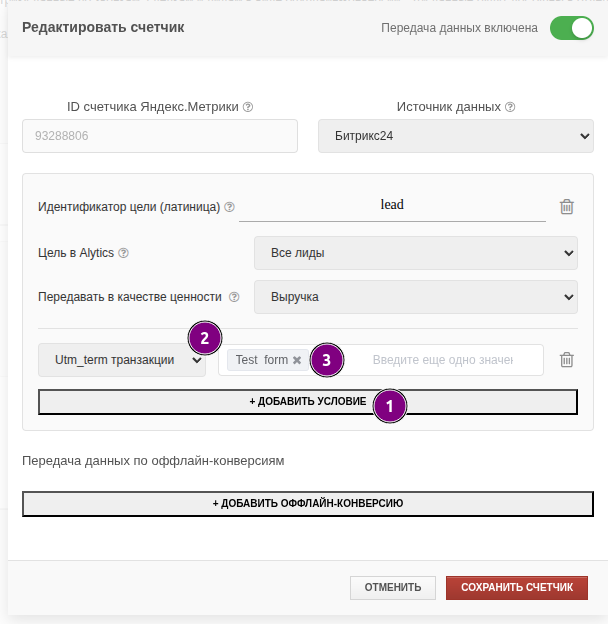Open the Источник данных Битрикс24 dropdown
The width and height of the screenshot is (608, 624).
click(455, 136)
